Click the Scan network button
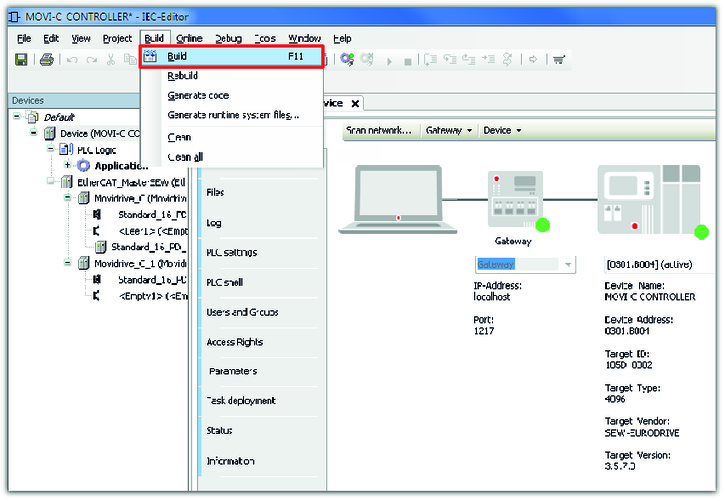Viewport: 725px width, 501px height. tap(378, 130)
